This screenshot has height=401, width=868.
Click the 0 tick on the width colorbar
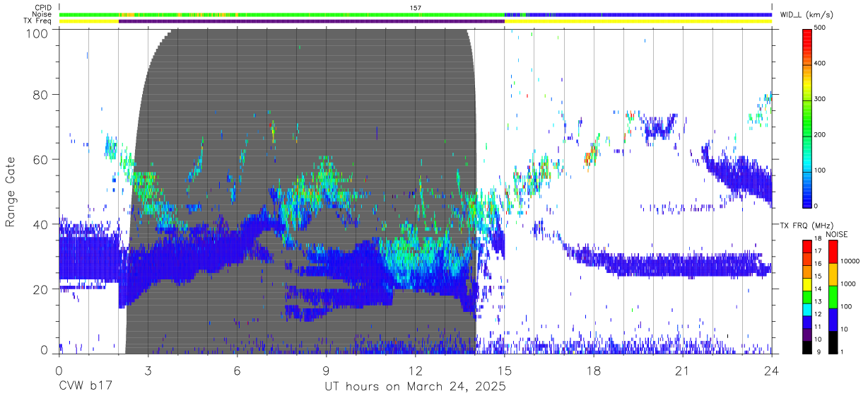coord(816,206)
